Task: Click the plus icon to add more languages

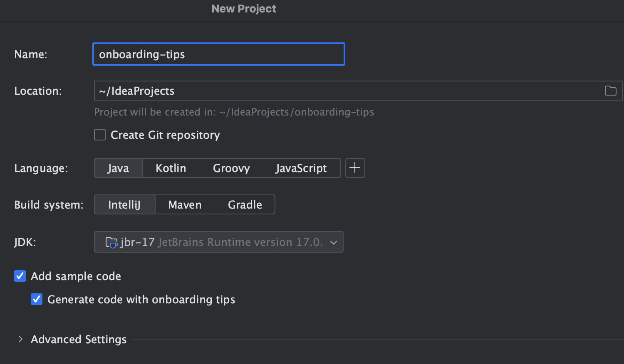Action: click(355, 168)
